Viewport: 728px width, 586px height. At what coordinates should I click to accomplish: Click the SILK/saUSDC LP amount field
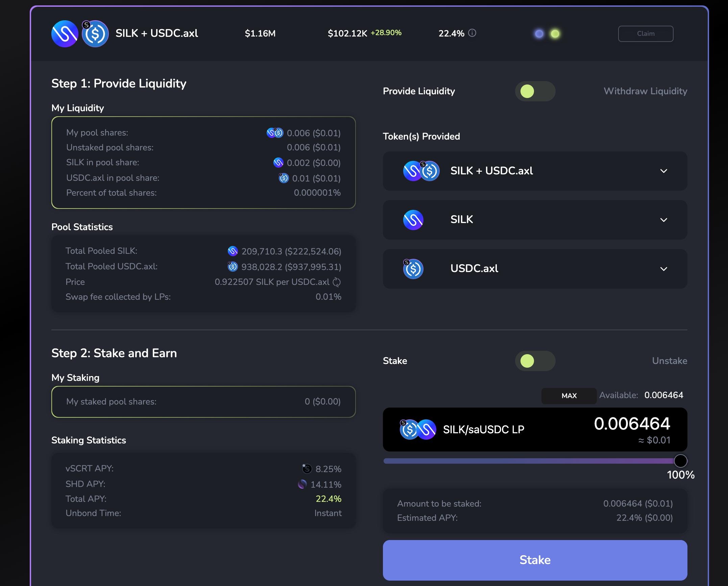tap(631, 424)
